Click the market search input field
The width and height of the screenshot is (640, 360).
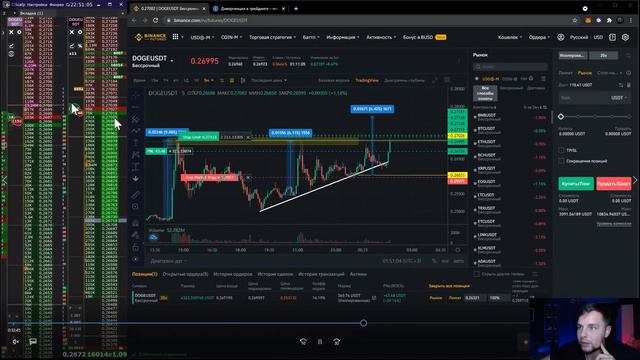510,66
